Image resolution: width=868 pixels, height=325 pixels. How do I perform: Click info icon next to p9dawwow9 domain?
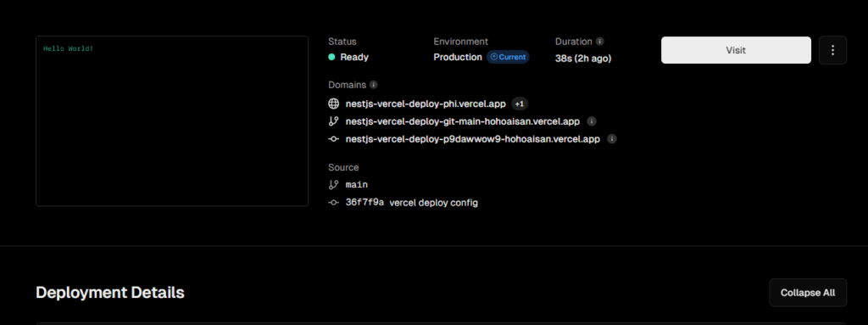coord(611,139)
